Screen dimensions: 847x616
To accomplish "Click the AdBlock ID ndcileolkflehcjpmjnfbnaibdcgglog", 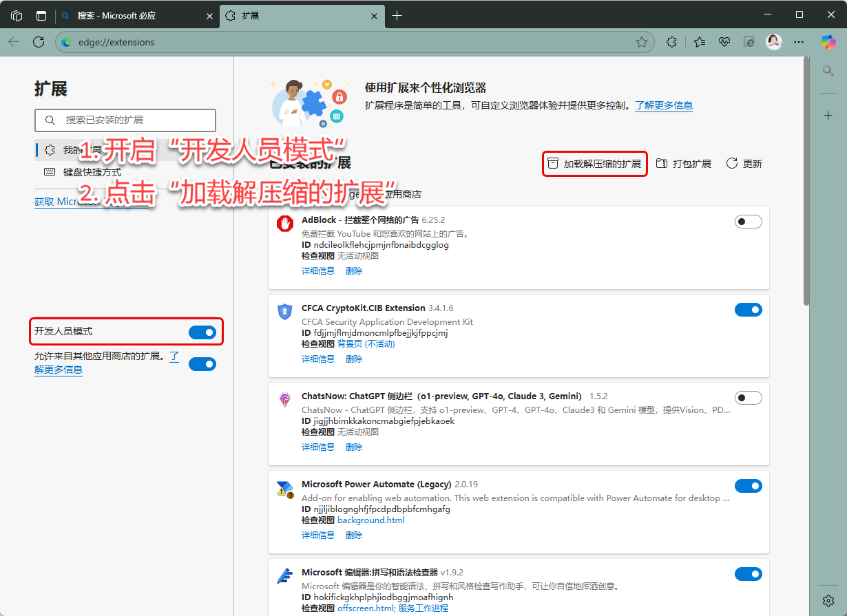I will tap(381, 244).
